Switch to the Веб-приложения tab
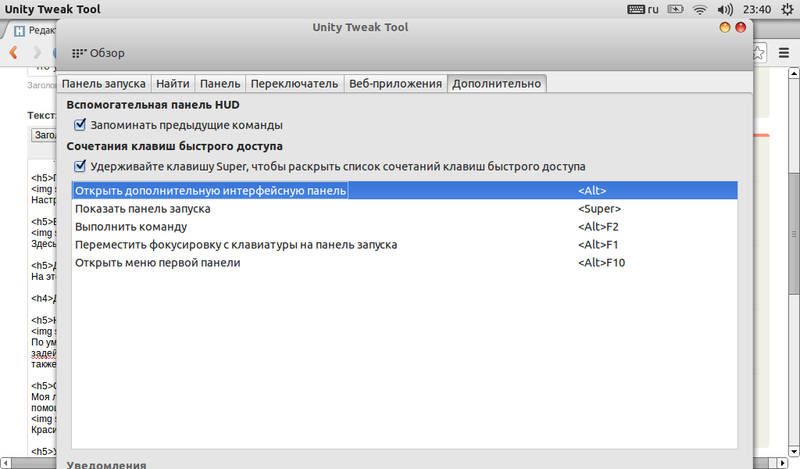Screen dimensions: 800x469 [395, 84]
